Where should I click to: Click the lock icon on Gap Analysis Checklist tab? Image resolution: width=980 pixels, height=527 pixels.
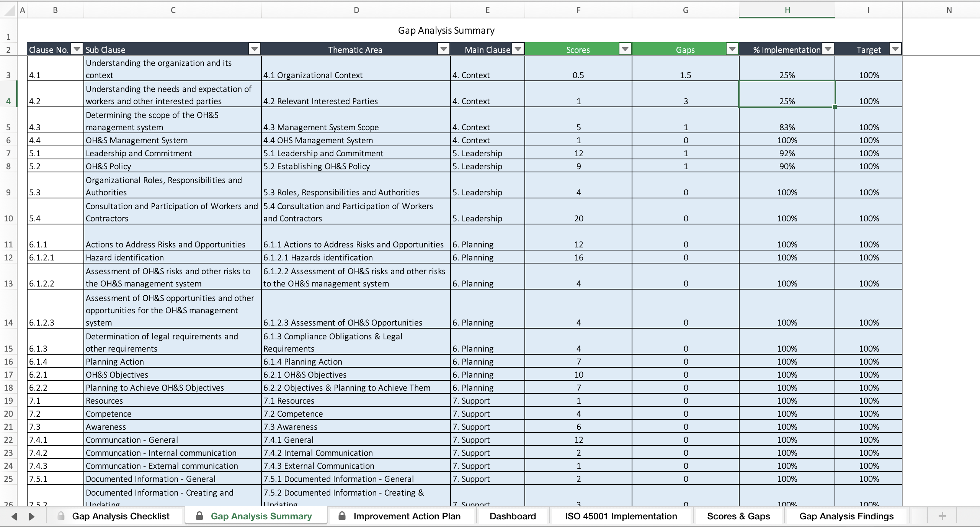tap(61, 516)
